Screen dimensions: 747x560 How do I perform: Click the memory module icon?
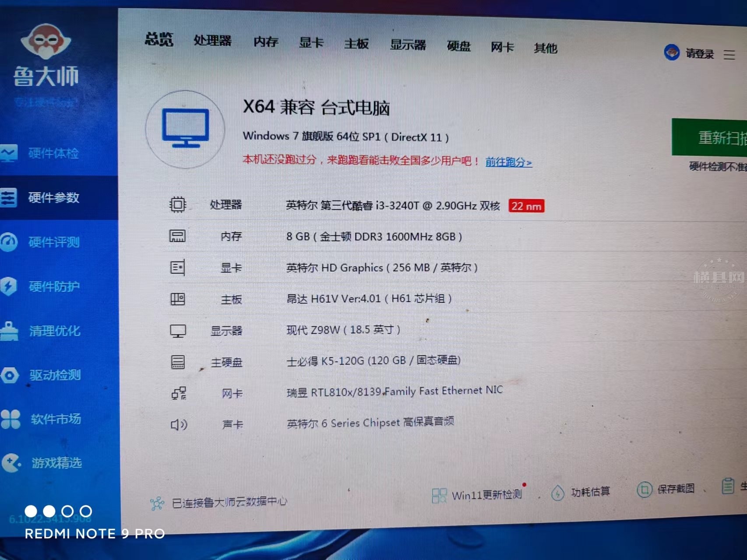[x=177, y=236]
